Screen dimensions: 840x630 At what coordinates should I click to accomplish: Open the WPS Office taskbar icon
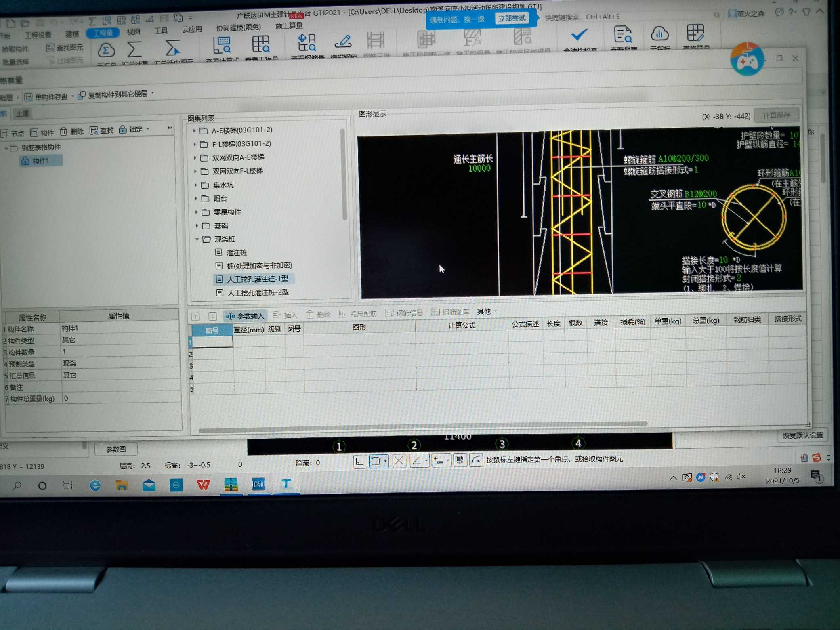(x=203, y=485)
